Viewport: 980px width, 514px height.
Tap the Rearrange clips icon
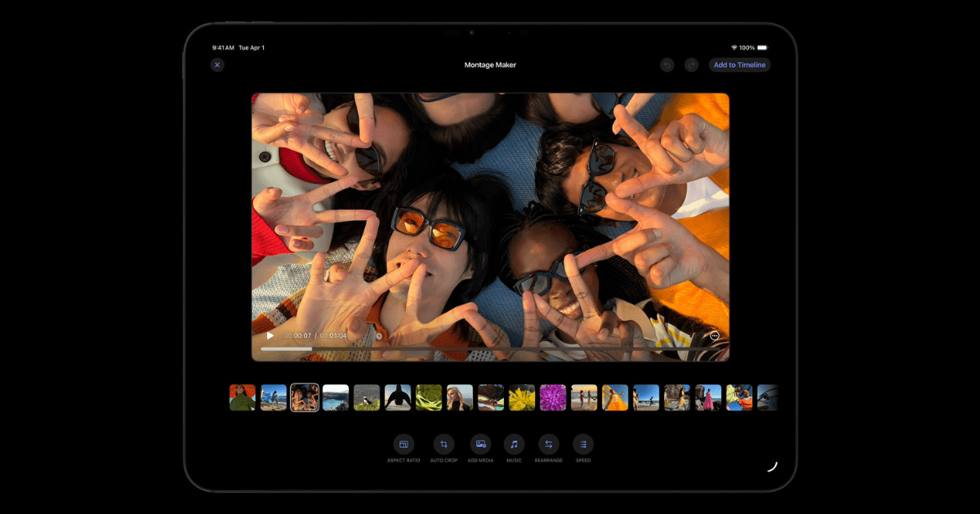point(549,445)
